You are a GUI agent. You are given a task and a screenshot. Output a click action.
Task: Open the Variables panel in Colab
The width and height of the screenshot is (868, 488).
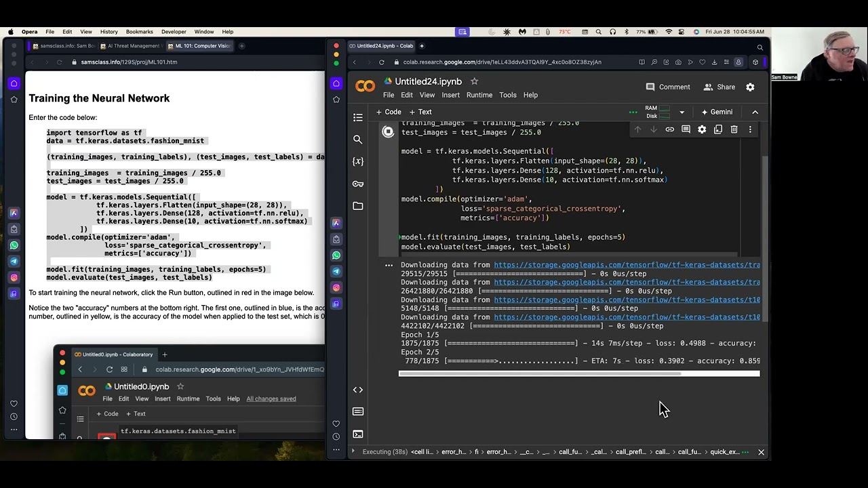click(x=358, y=161)
